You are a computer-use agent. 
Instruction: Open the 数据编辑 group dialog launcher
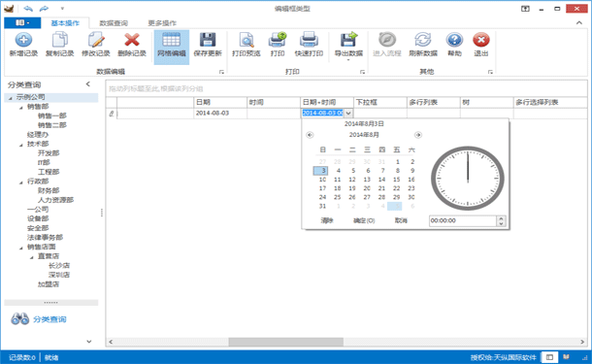pos(221,72)
